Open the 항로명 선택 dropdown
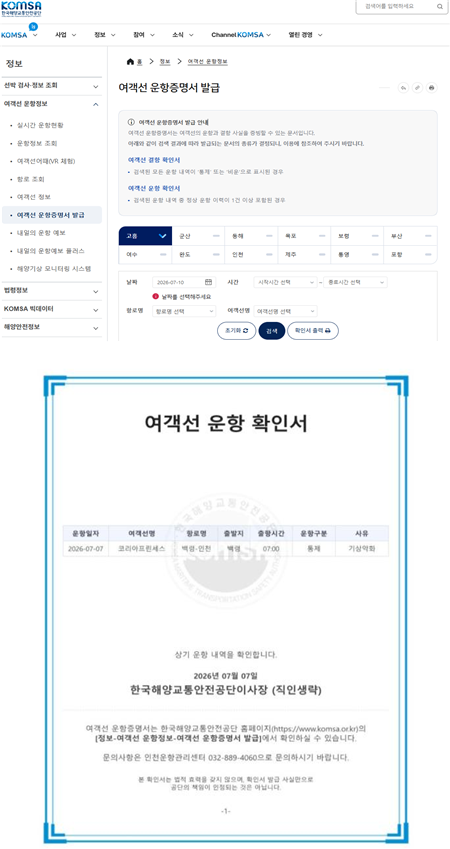This screenshot has height=849, width=450. click(184, 311)
